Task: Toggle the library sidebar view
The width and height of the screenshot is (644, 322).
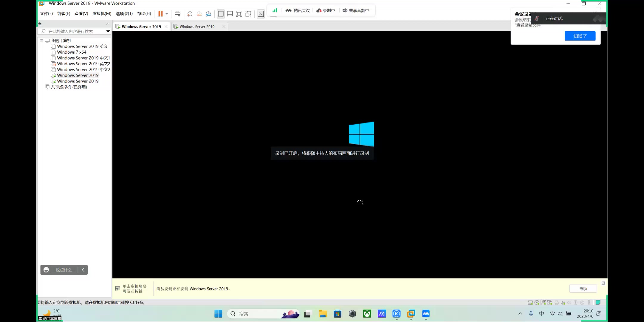Action: pos(221,14)
